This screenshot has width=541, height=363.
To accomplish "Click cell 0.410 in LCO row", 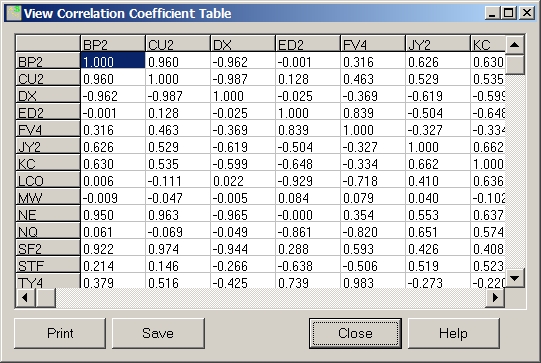I will (x=437, y=179).
